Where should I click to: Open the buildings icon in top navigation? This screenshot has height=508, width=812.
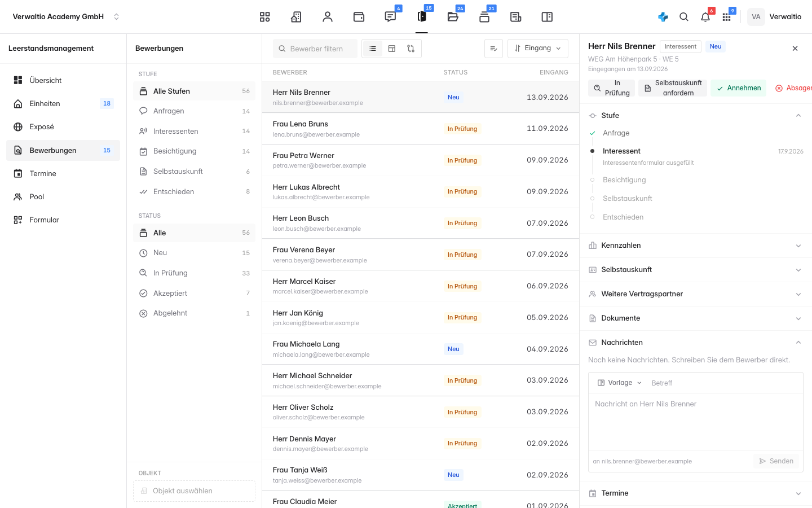296,17
